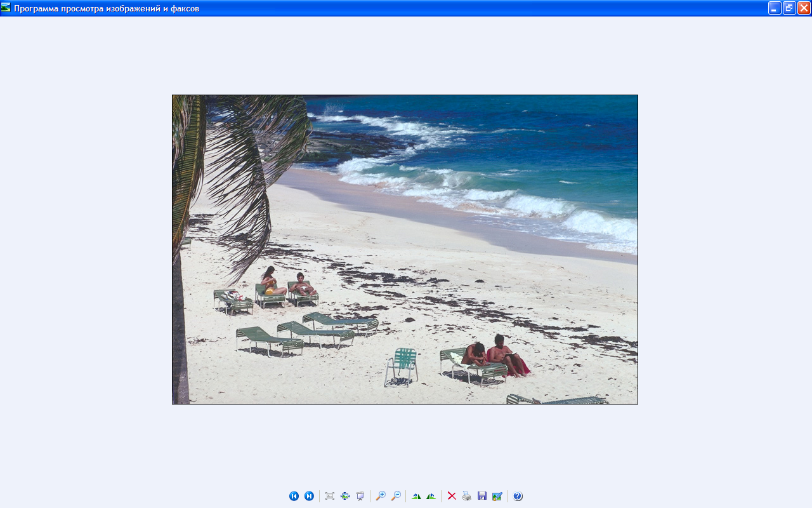Open image for editing
This screenshot has width=812, height=508.
497,496
